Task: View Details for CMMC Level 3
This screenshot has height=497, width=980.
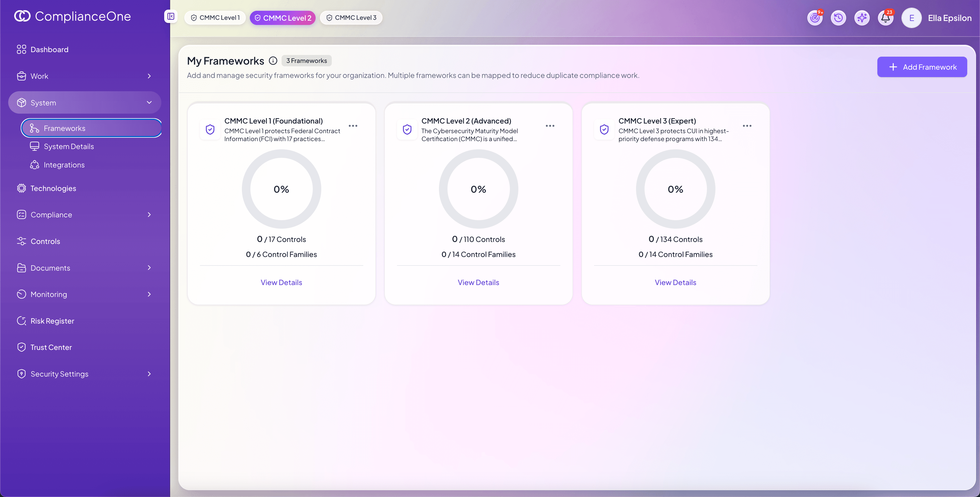Action: tap(675, 283)
